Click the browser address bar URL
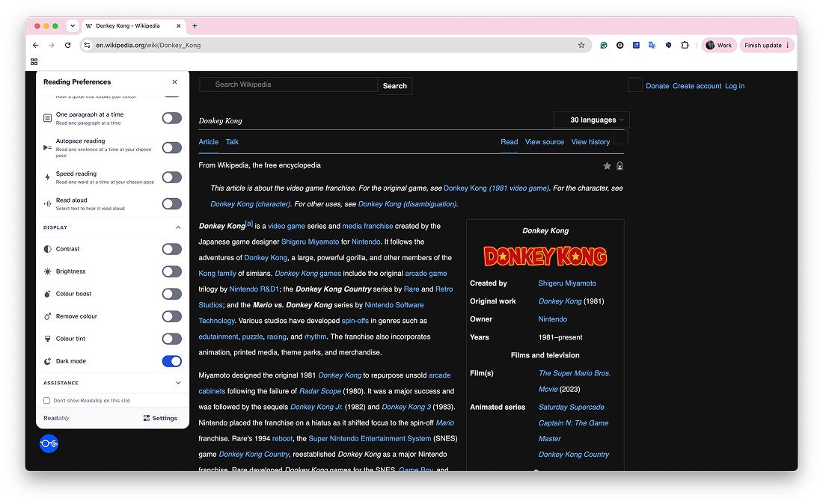The height and width of the screenshot is (504, 823). [x=148, y=45]
